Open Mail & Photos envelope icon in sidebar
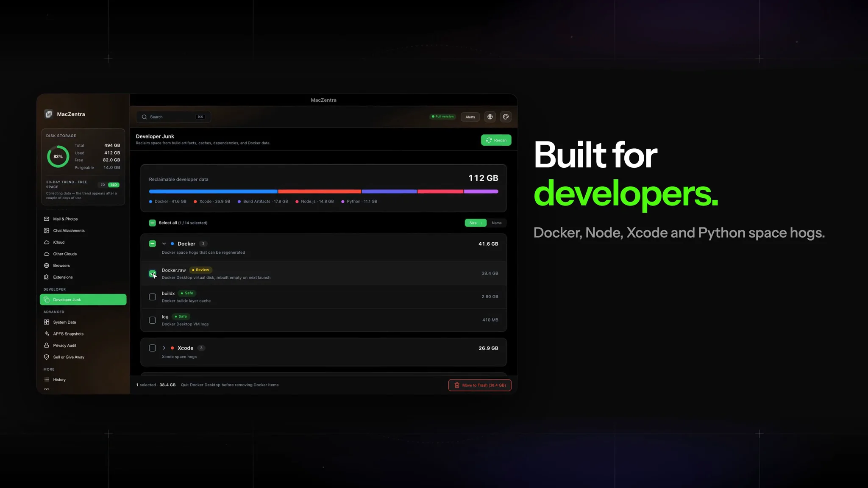The height and width of the screenshot is (488, 868). (x=47, y=219)
